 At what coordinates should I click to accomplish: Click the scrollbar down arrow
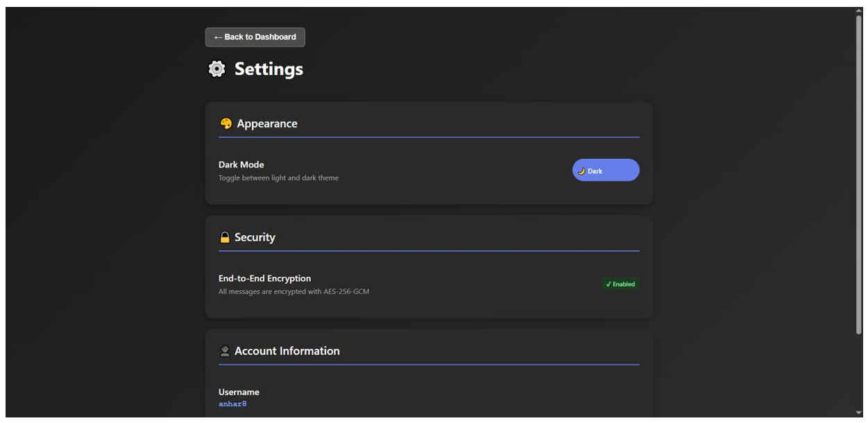coord(859,413)
